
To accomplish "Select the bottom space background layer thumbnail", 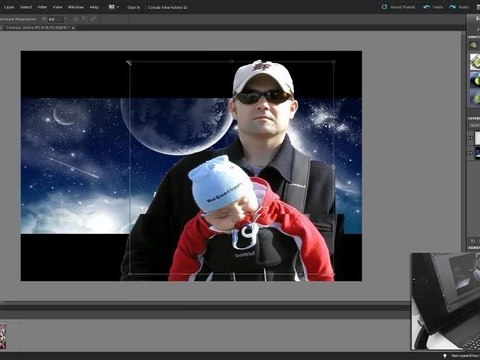I will pyautogui.click(x=477, y=153).
